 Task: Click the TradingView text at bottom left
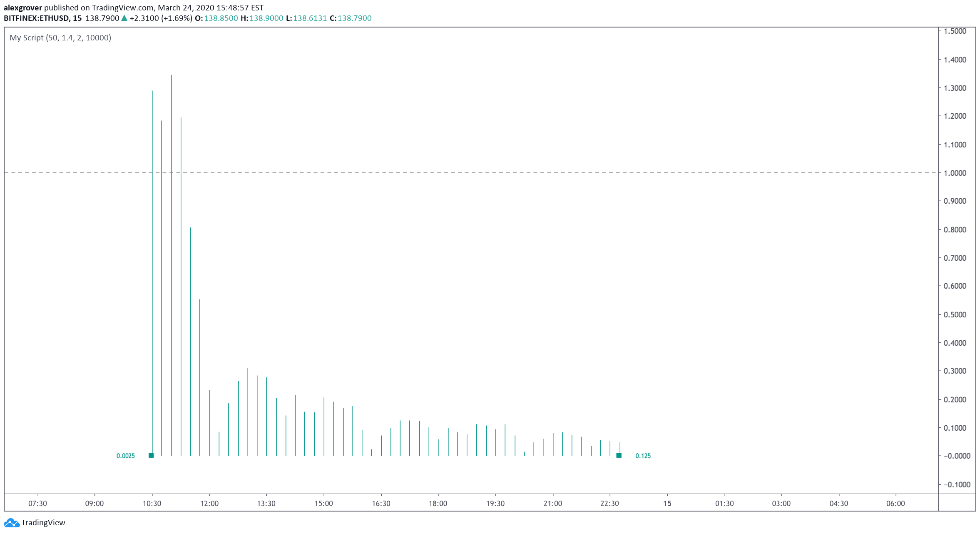coord(43,523)
